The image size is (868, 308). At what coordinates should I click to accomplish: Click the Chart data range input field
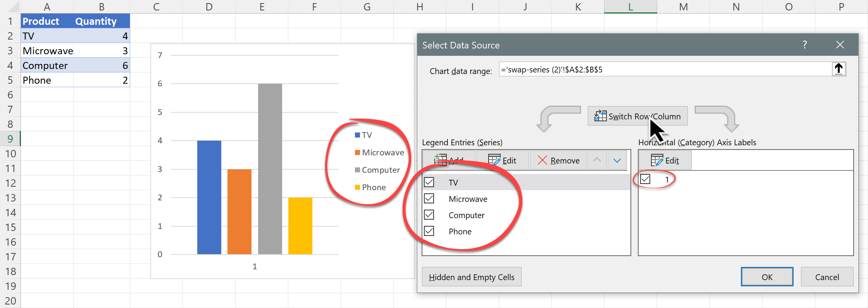[x=665, y=69]
